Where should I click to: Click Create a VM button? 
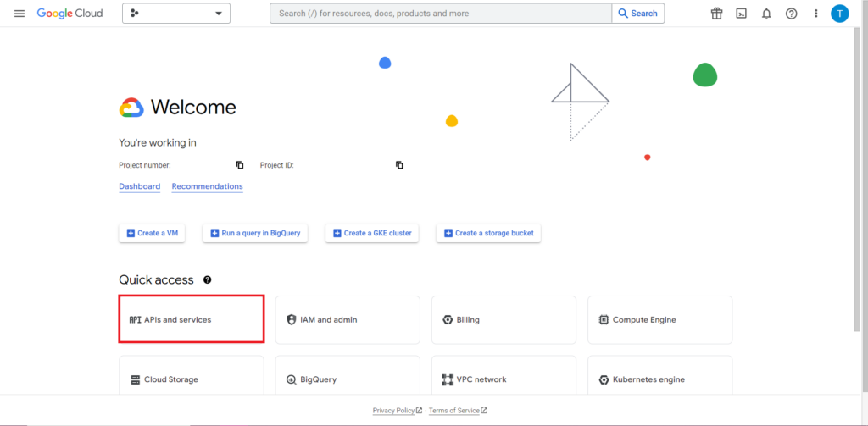153,233
